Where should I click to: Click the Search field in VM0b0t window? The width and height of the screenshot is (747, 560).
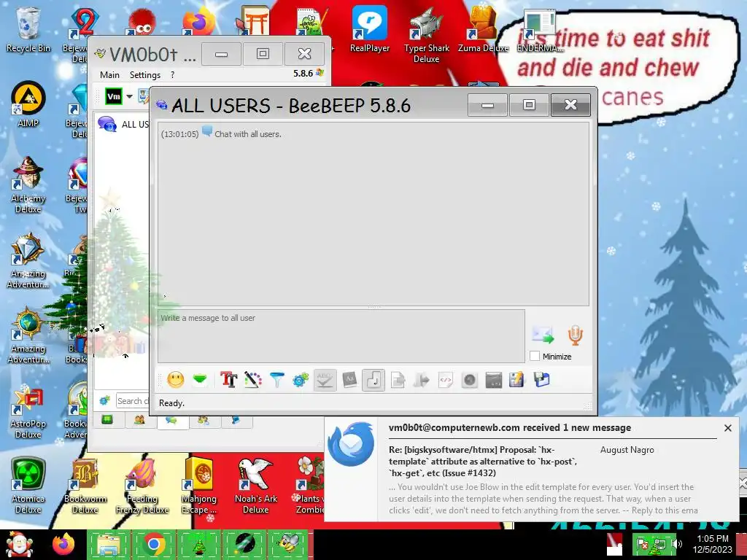click(x=133, y=401)
